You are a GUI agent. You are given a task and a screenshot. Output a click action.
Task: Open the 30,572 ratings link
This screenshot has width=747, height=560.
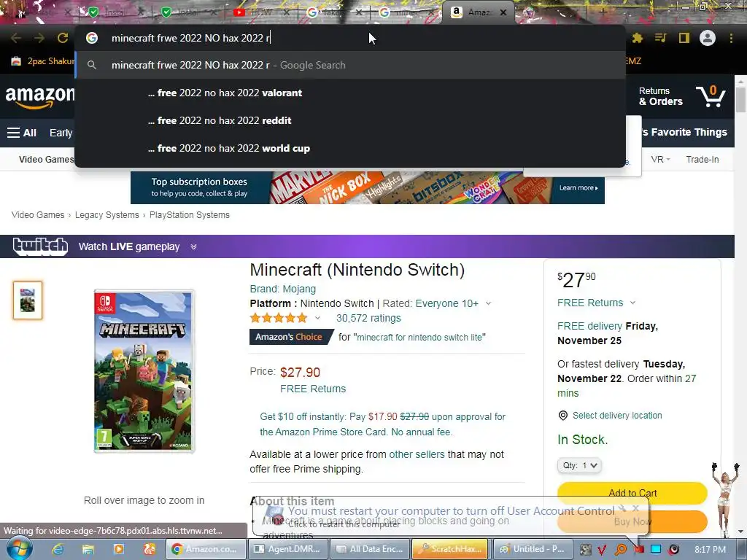[x=368, y=318]
